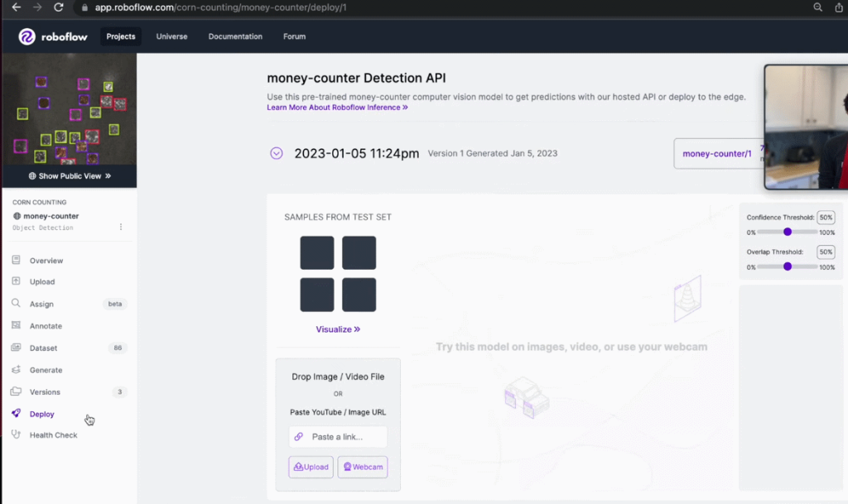Select the top-left test set sample
The height and width of the screenshot is (504, 848).
coord(317,252)
